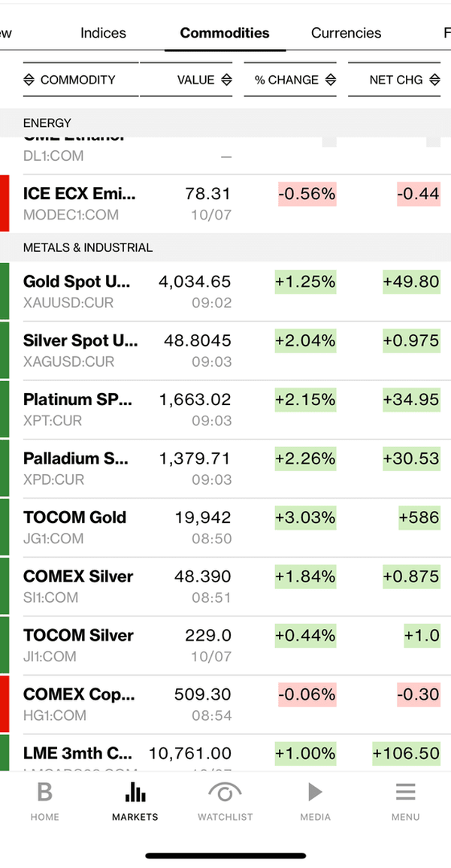Viewport: 451px width, 868px height.
Task: Tap red indicator bar beside COMEX Copper
Action: [5, 703]
